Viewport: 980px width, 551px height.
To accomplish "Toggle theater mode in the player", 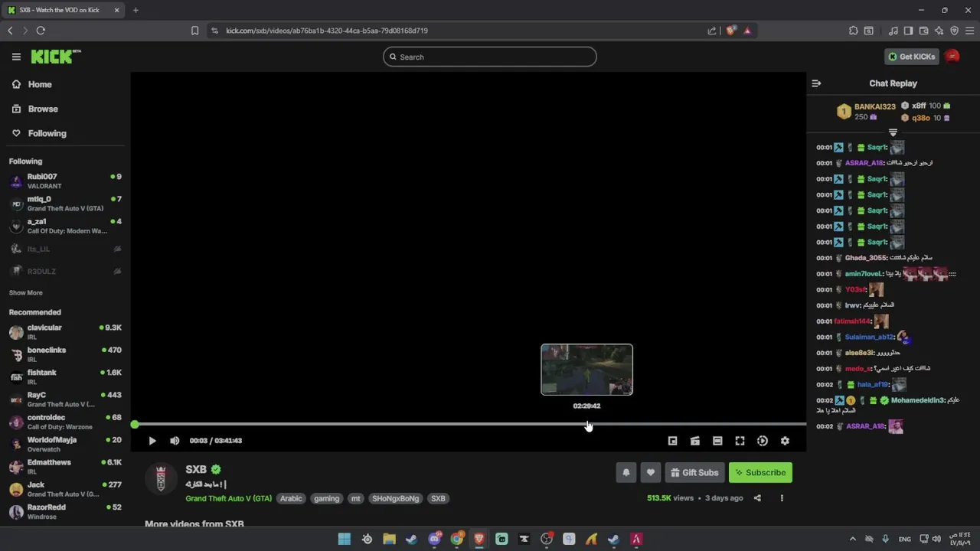I will pos(717,441).
